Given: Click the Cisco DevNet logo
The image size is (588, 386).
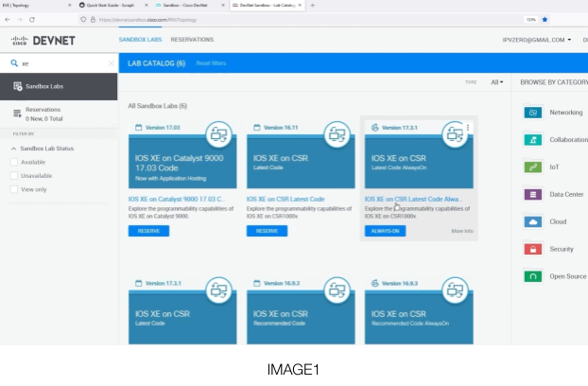Looking at the screenshot, I should (43, 41).
